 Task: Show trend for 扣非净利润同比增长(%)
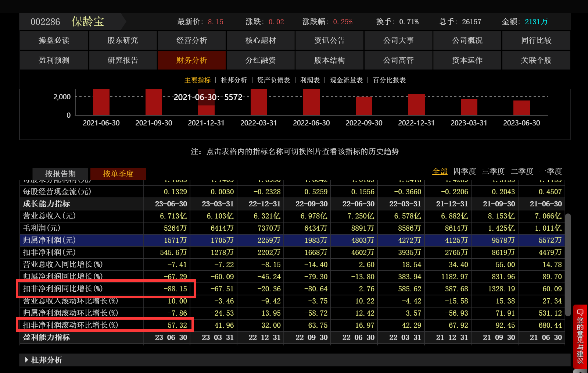[x=63, y=289]
